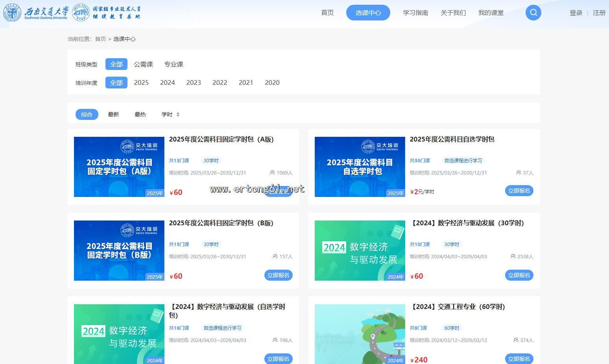Open thumbnail of 2025年度公需科目固定学时包 (B版)

(x=119, y=250)
